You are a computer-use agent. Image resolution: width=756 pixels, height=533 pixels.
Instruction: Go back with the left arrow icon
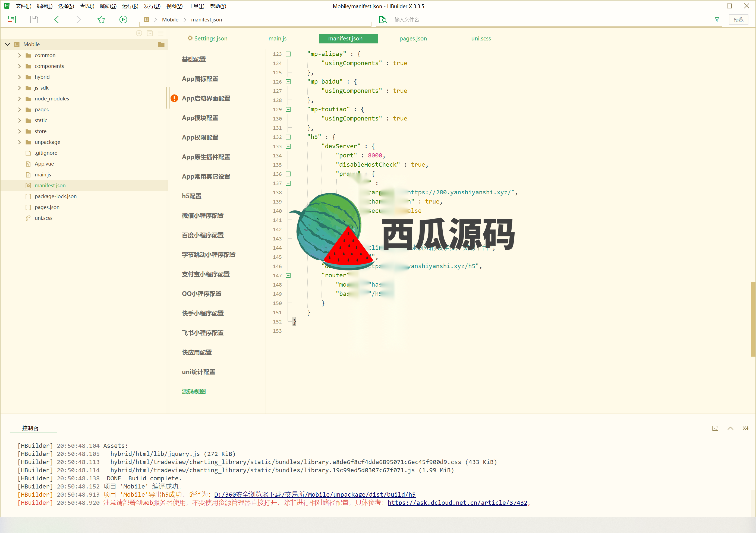pos(57,20)
